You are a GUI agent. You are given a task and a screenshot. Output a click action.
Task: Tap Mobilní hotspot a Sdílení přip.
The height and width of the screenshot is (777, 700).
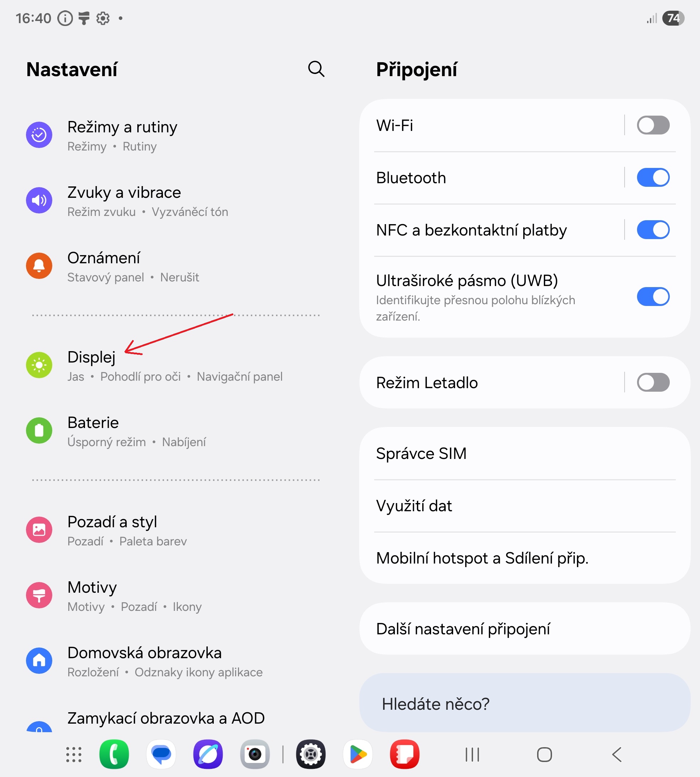pos(525,558)
